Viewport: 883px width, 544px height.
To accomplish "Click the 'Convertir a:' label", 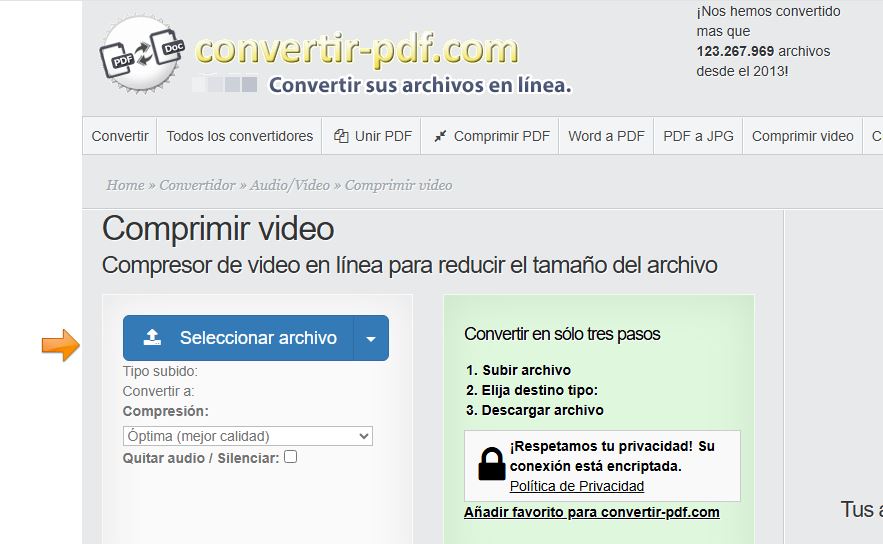I will tap(158, 391).
